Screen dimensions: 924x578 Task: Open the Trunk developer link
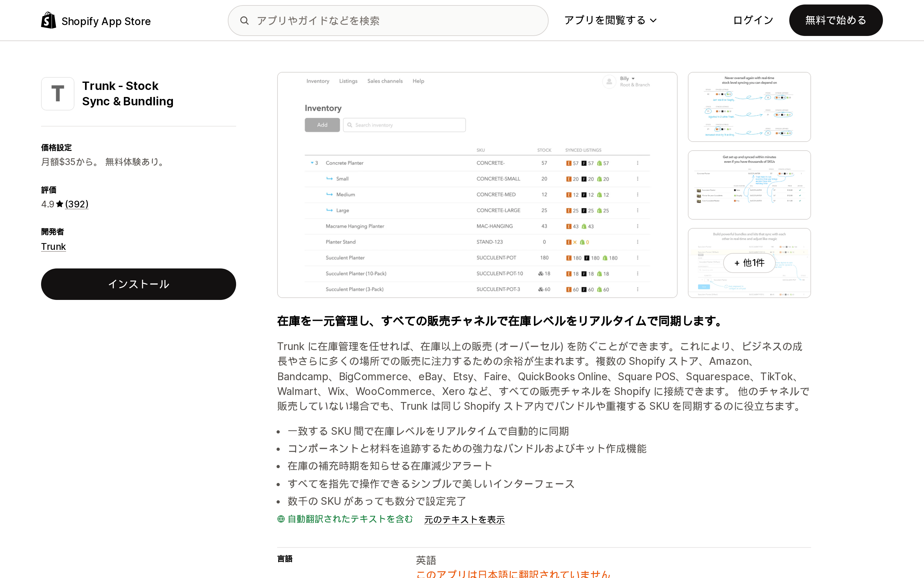click(x=54, y=247)
